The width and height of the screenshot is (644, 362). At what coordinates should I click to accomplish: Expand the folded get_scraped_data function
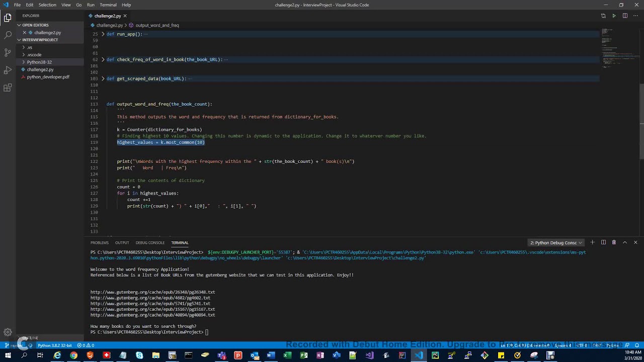coord(103,78)
